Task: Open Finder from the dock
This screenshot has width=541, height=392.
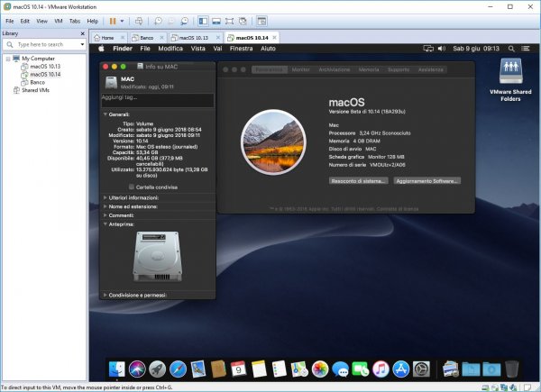Action: pos(115,369)
